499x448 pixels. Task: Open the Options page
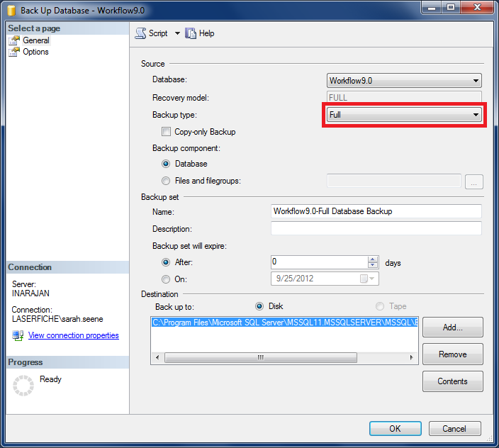pyautogui.click(x=35, y=52)
